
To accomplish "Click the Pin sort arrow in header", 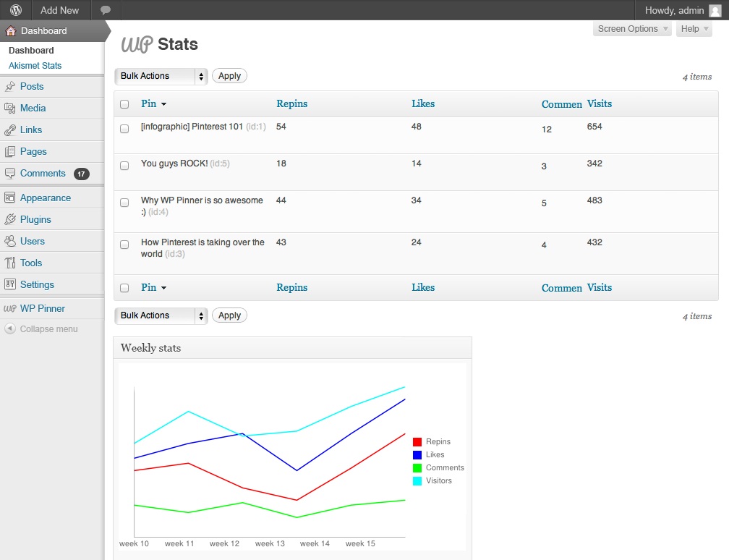I will tap(163, 104).
